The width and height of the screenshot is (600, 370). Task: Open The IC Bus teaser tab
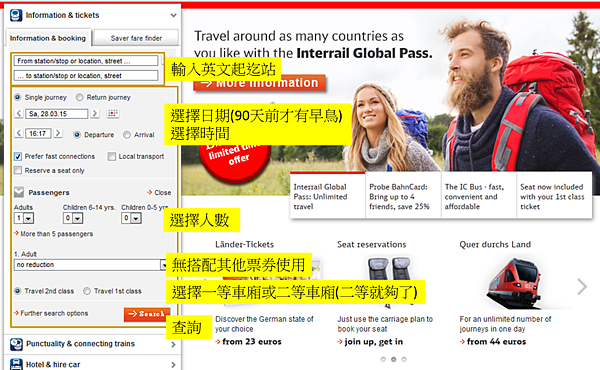[x=479, y=196]
